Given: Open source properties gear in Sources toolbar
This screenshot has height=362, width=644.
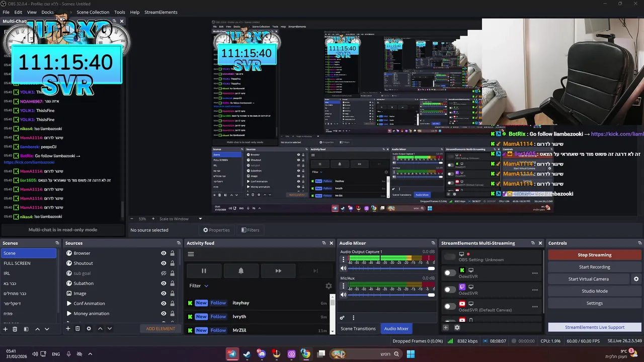Looking at the screenshot, I should coord(89,329).
